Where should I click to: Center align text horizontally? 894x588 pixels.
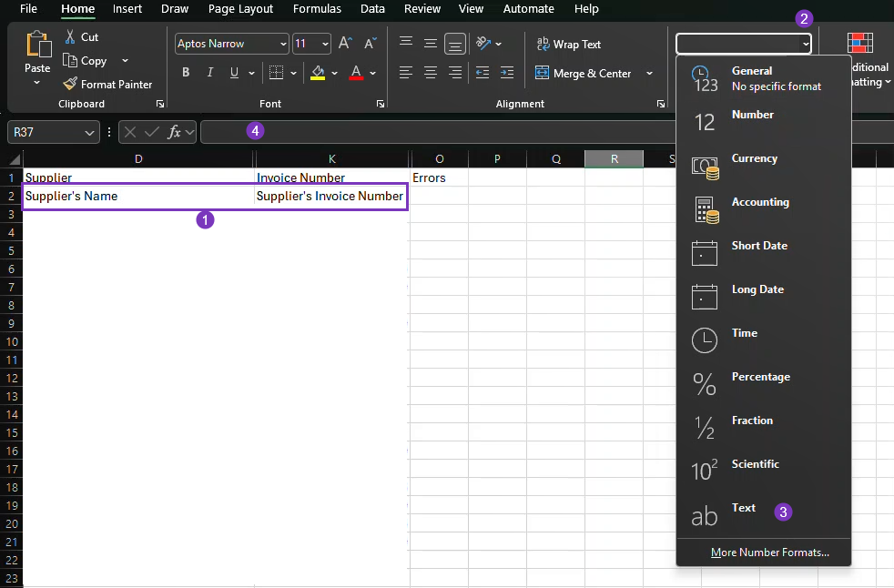click(431, 73)
